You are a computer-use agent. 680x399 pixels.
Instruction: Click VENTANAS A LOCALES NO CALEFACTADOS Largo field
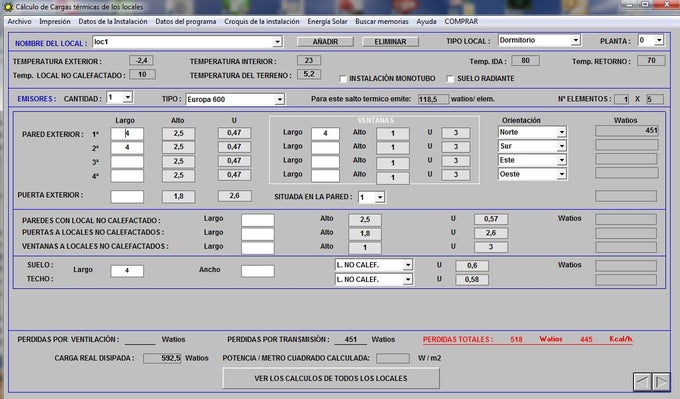click(x=258, y=248)
